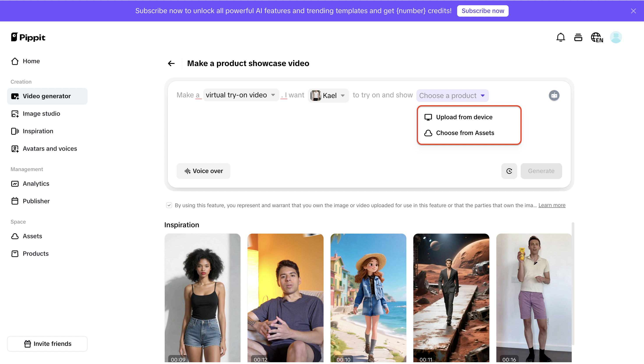
Task: Click the Voice over button
Action: click(203, 171)
